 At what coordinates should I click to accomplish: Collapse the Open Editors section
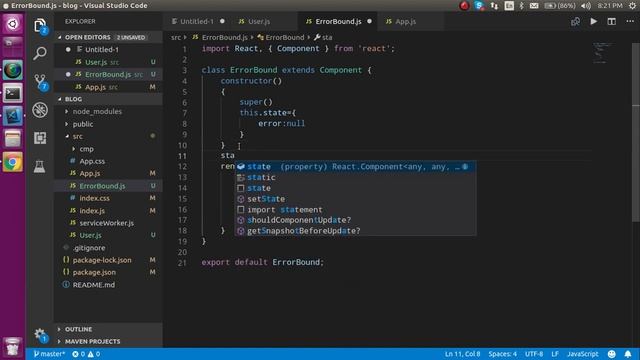coord(109,37)
